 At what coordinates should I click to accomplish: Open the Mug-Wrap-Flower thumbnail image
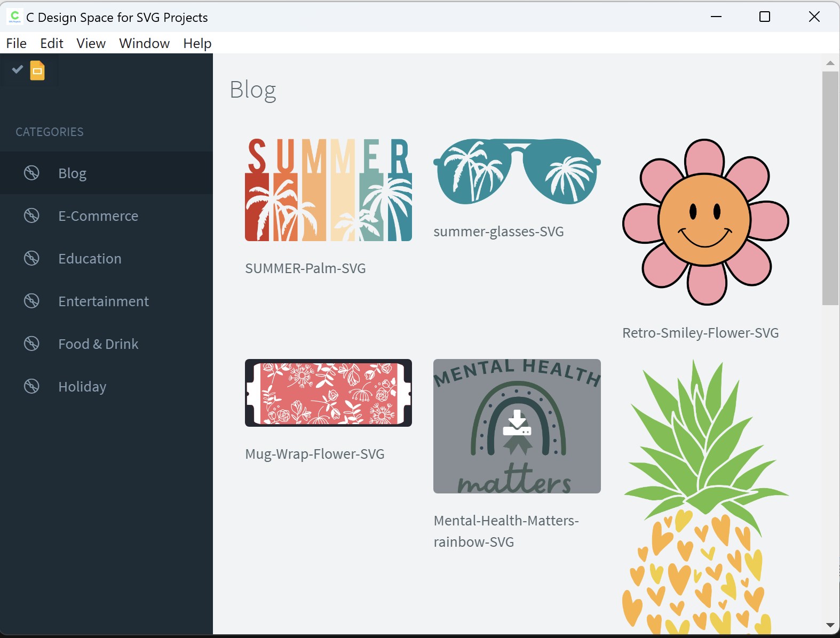tap(328, 393)
